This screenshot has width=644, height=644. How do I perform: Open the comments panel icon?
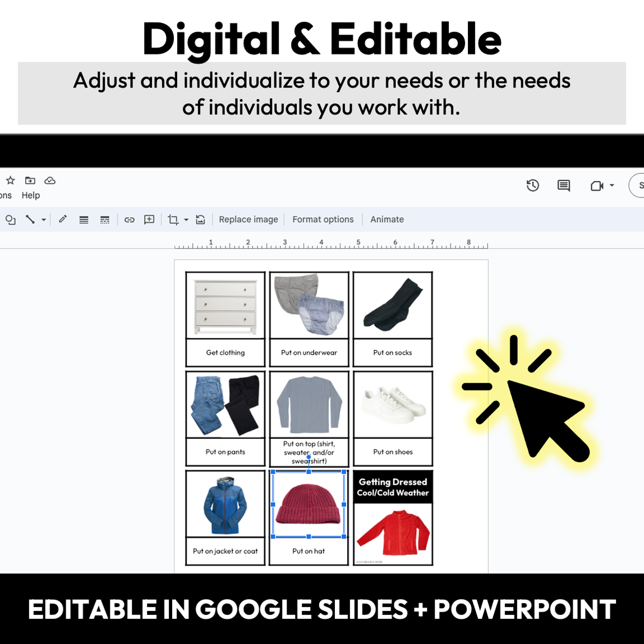click(x=564, y=186)
